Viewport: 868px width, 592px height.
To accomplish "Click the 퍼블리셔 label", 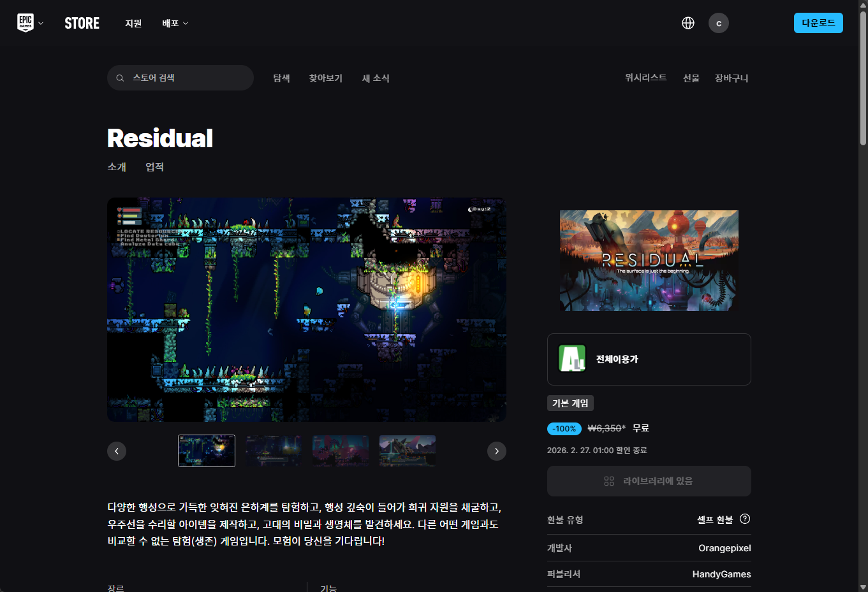I will (564, 574).
